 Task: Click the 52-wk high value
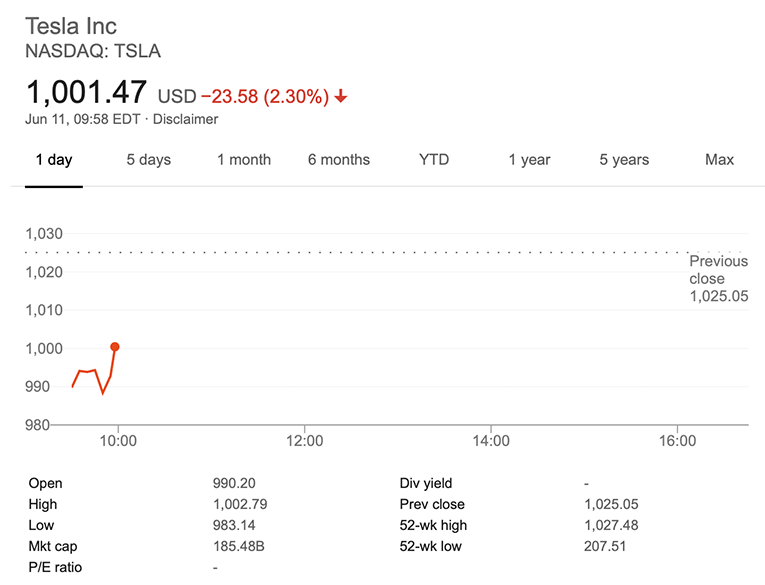(611, 525)
